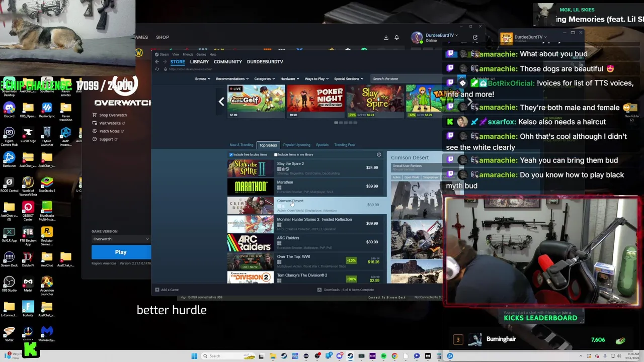
Task: Open the Discord desktop shortcut
Action: (x=9, y=110)
